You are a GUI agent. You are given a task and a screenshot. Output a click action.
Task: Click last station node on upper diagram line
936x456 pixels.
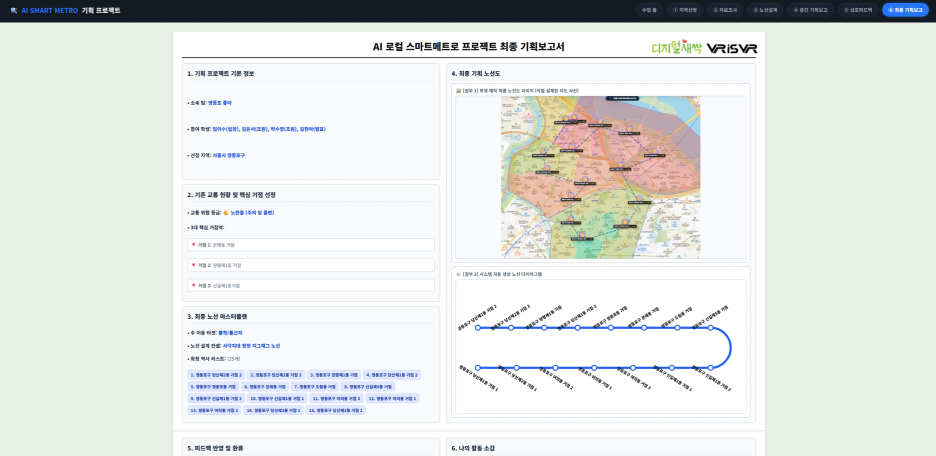pos(710,328)
